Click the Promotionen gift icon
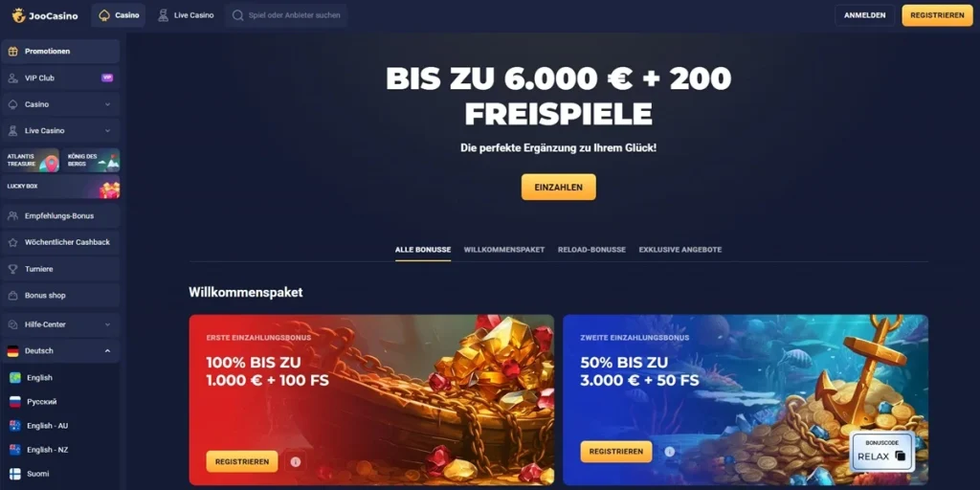 point(12,52)
